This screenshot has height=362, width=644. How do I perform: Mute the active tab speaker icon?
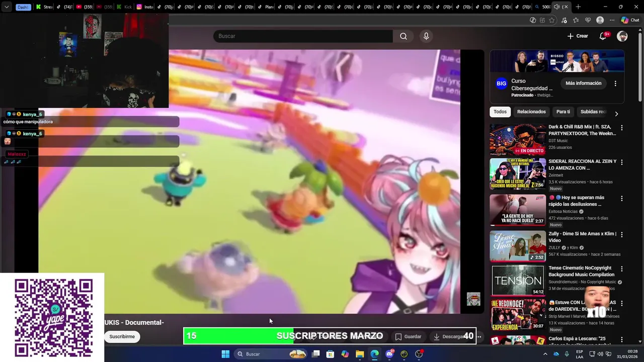click(x=556, y=7)
